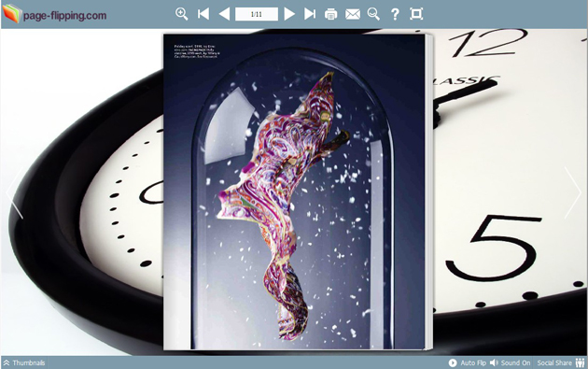This screenshot has height=369, width=588.
Task: Click the scarf cover page
Action: [294, 192]
